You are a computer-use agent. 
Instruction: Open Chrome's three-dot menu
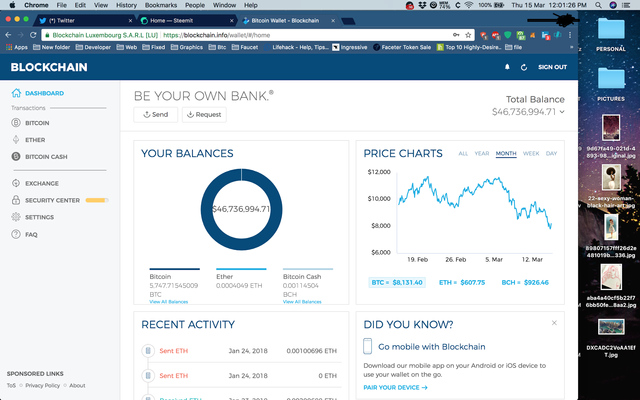click(570, 35)
